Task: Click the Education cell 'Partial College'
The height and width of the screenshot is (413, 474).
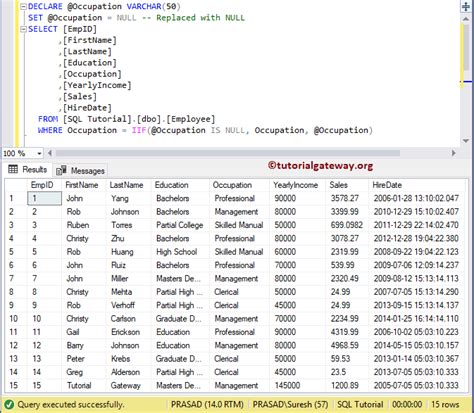Action: 179,225
